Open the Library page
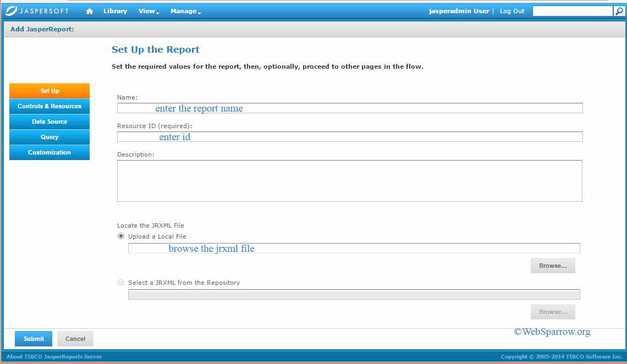This screenshot has height=364, width=627. 115,10
